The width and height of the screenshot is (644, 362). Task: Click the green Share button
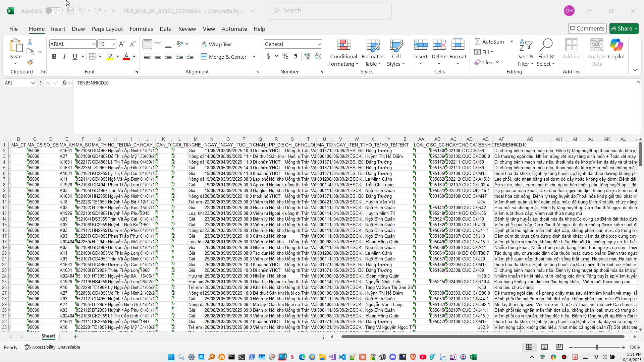coord(624,28)
